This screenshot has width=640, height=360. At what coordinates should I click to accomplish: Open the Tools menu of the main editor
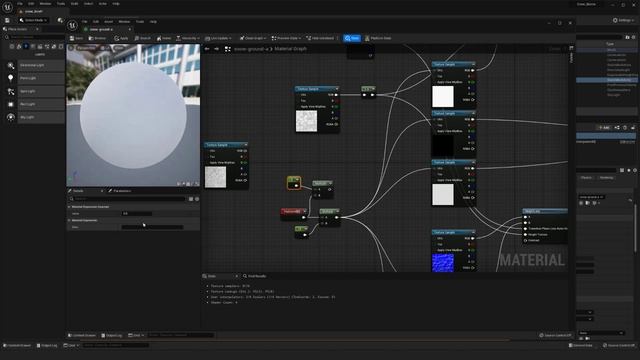coord(61,4)
